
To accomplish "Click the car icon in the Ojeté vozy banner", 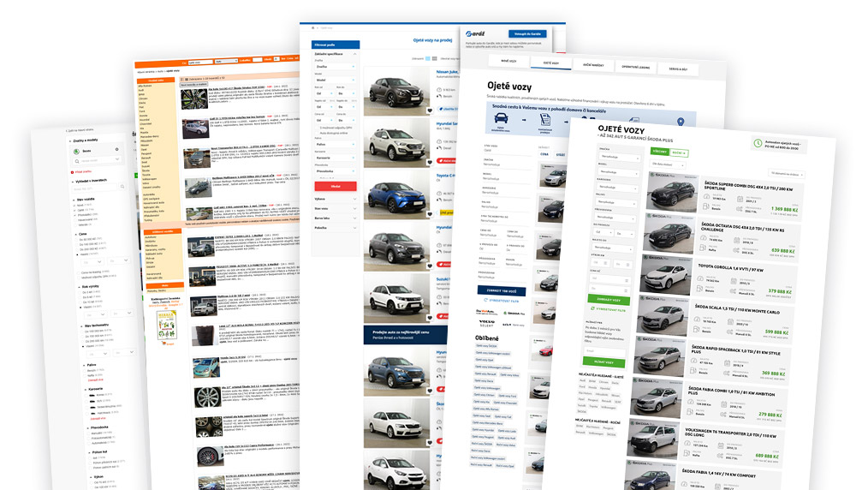I will [501, 118].
